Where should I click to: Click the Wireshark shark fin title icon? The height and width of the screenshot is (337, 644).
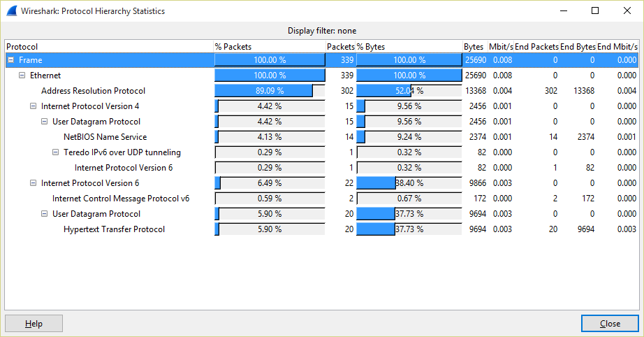pyautogui.click(x=10, y=11)
